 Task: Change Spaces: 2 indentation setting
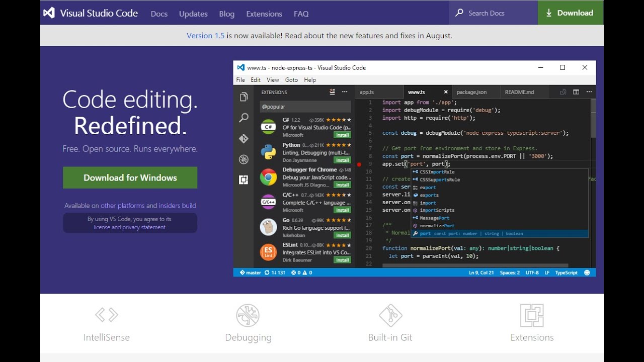pos(510,273)
